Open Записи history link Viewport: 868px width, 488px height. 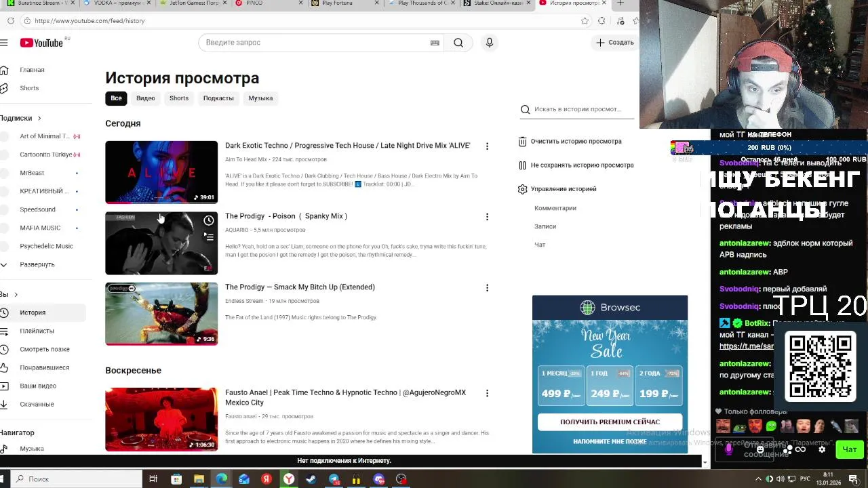[x=545, y=226]
